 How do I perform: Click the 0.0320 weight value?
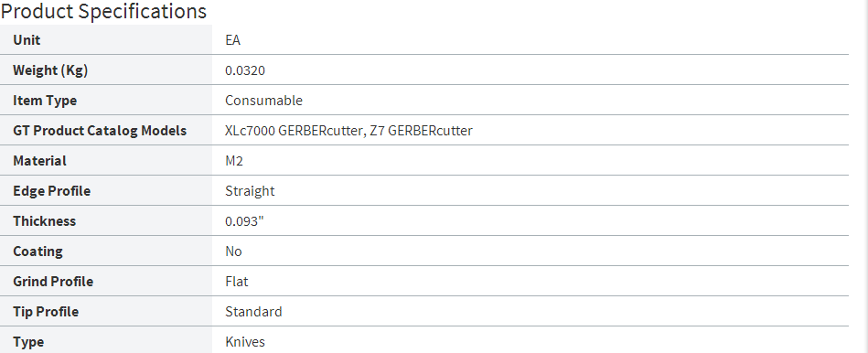pyautogui.click(x=245, y=70)
